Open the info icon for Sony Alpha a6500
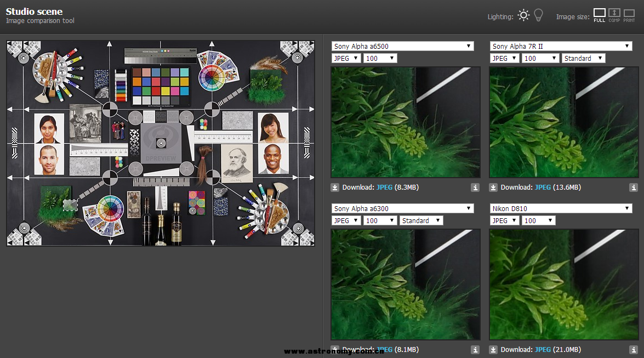 475,187
